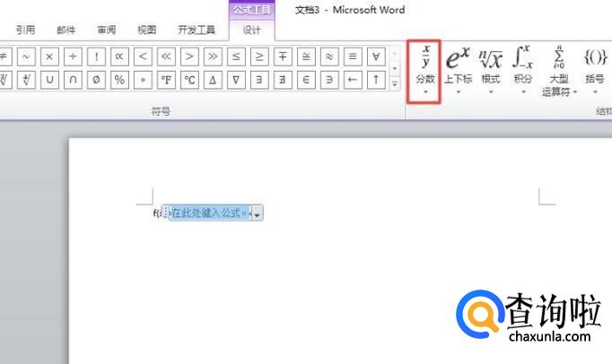
Task: Insert the ring operator dot symbol
Action: click(x=143, y=80)
